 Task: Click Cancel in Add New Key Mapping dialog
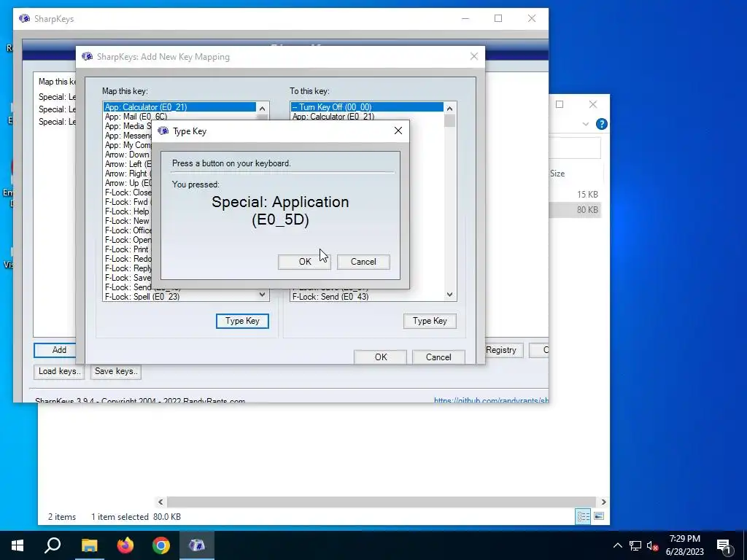click(x=438, y=357)
